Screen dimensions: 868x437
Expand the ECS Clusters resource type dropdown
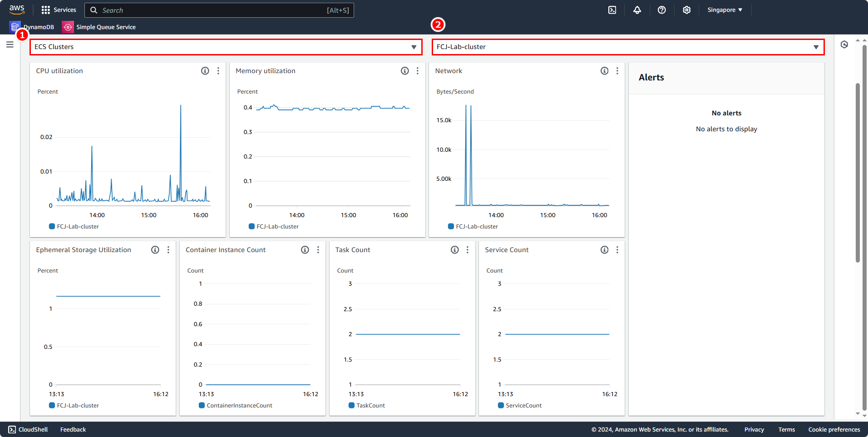tap(226, 47)
